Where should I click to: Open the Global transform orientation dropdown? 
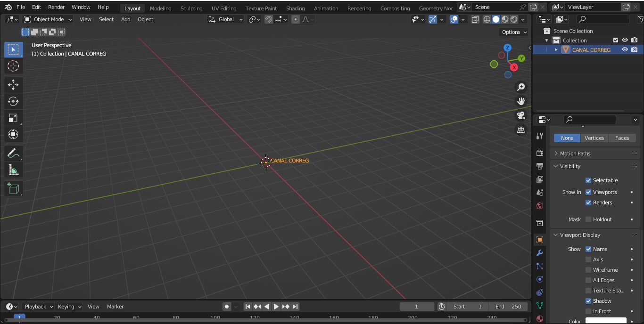(x=226, y=19)
